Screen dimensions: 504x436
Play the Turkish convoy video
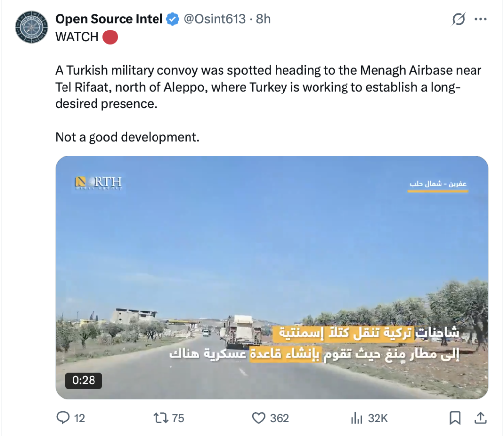pyautogui.click(x=272, y=278)
